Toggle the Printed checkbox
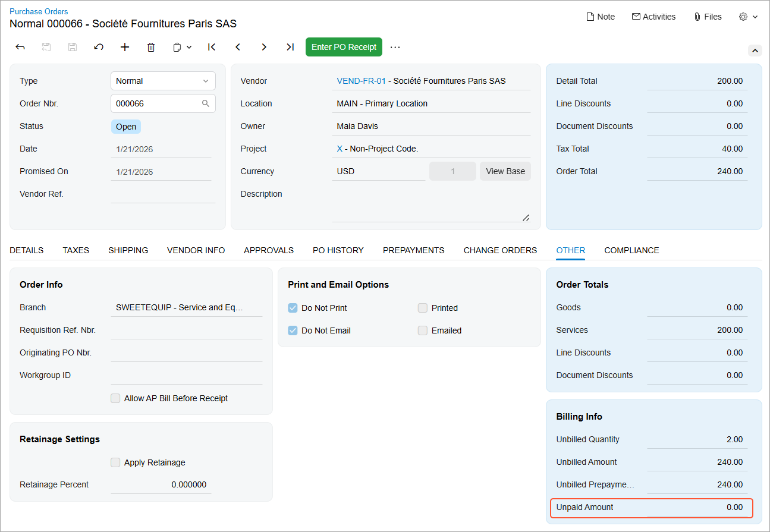 point(423,308)
